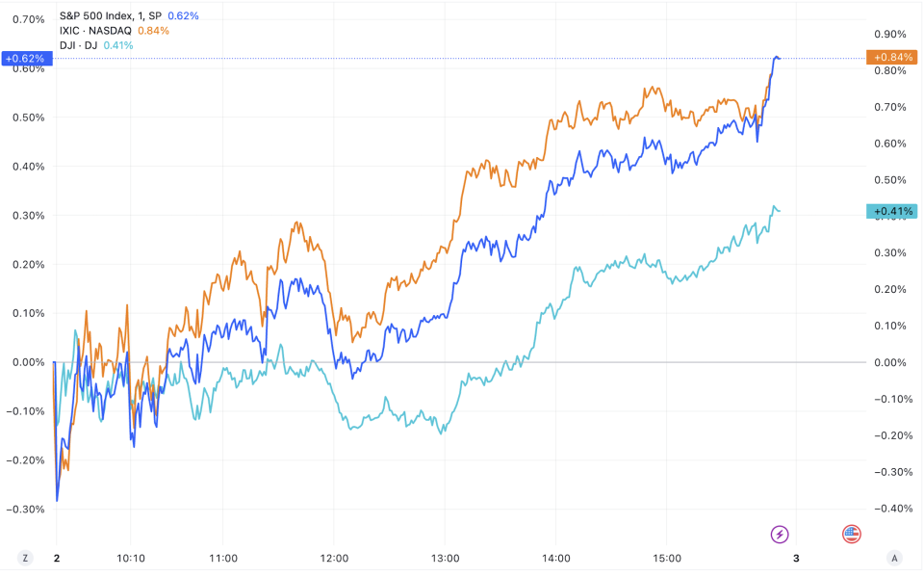The height and width of the screenshot is (577, 924).
Task: Click the orange 0.84% value in legend
Action: coord(154,31)
